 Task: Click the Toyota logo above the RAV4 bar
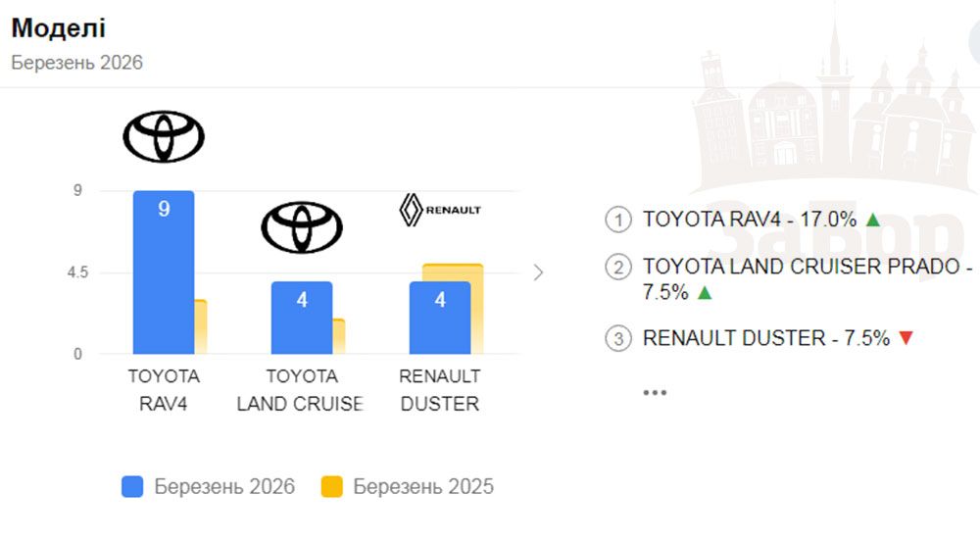pyautogui.click(x=164, y=136)
